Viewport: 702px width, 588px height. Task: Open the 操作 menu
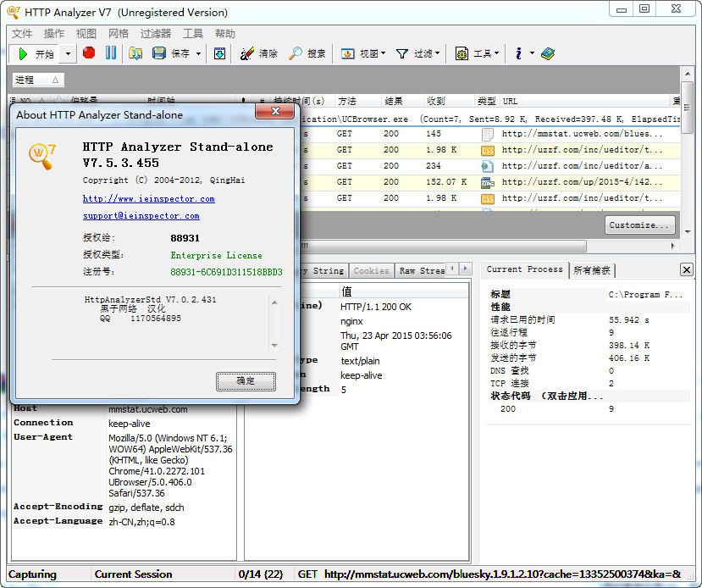54,34
